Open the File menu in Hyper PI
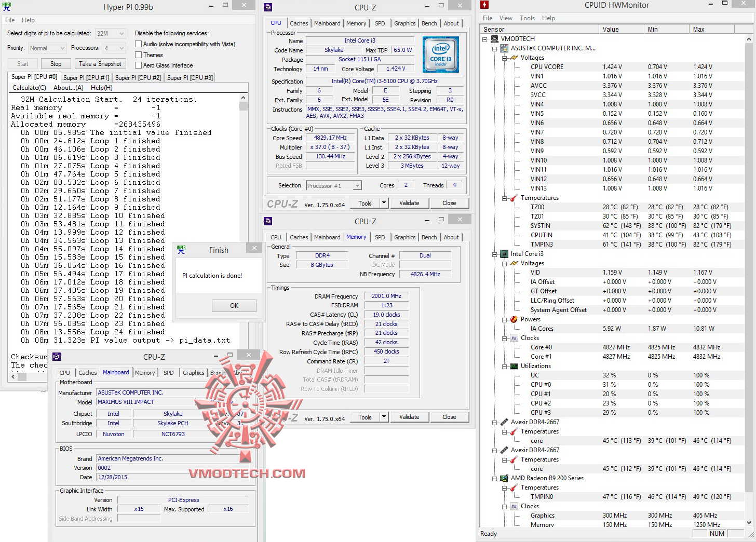The image size is (756, 542). click(x=10, y=20)
